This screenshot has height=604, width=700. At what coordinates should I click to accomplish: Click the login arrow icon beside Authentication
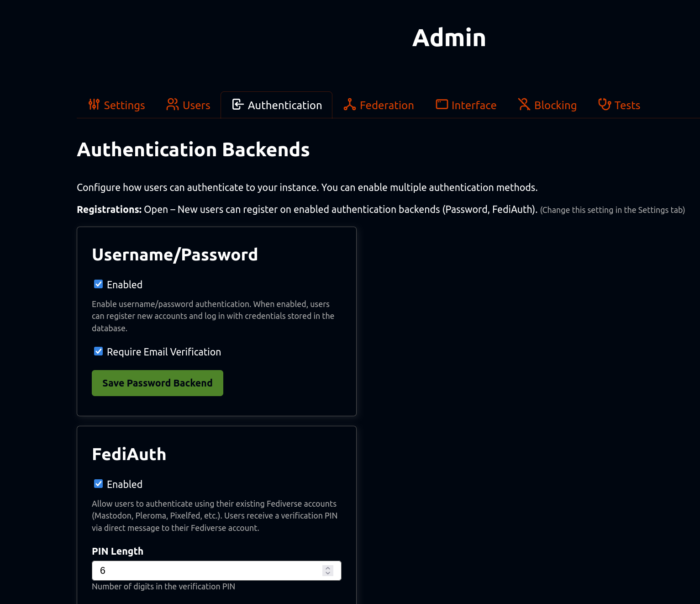click(238, 105)
